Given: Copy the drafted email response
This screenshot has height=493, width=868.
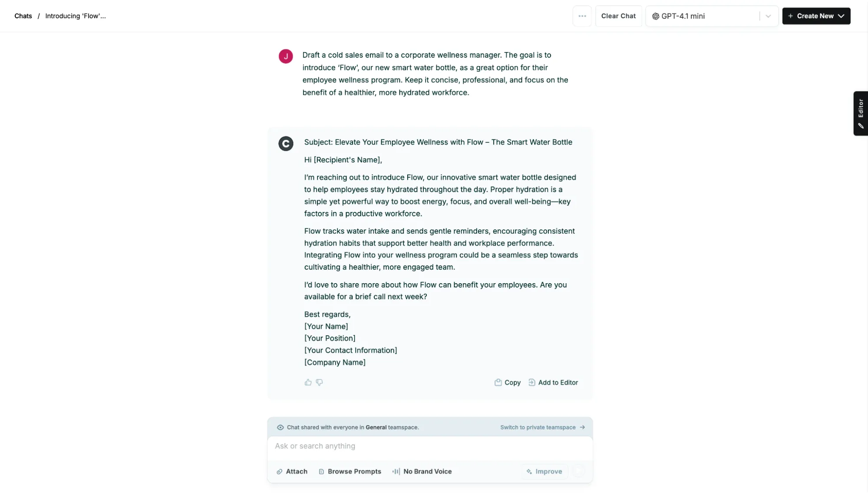Looking at the screenshot, I should pyautogui.click(x=507, y=383).
